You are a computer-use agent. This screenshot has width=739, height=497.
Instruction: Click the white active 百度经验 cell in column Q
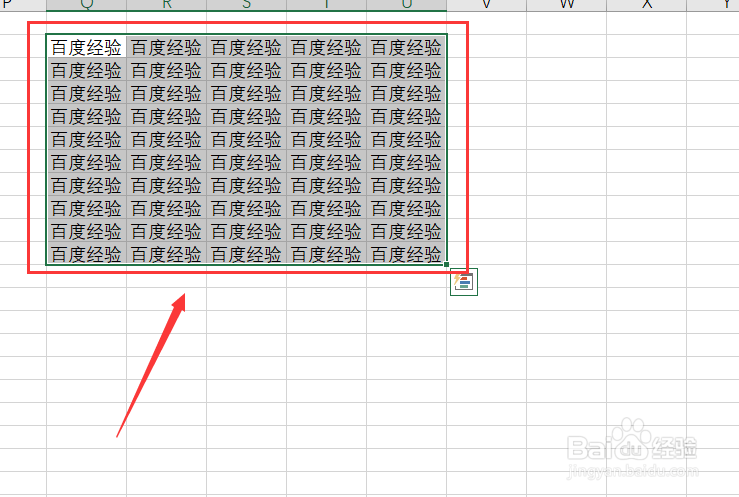(x=87, y=46)
